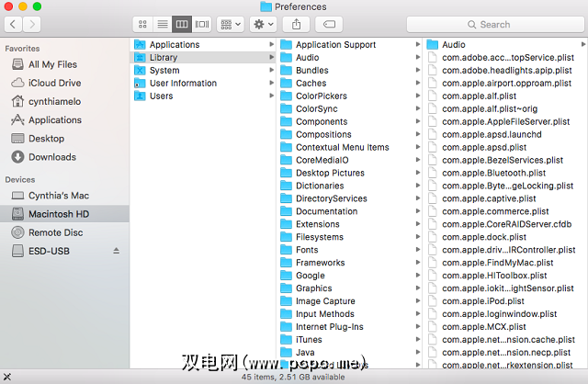This screenshot has width=588, height=384.
Task: Expand arrow next to Frameworks
Action: [x=417, y=263]
